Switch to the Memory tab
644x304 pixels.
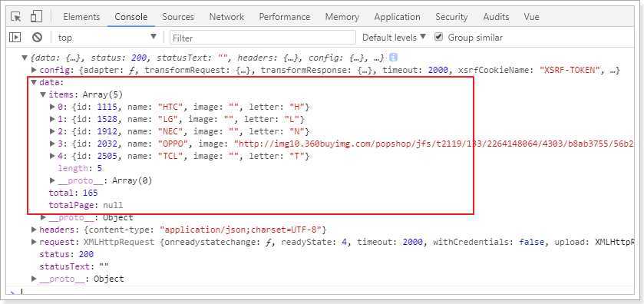[x=342, y=17]
